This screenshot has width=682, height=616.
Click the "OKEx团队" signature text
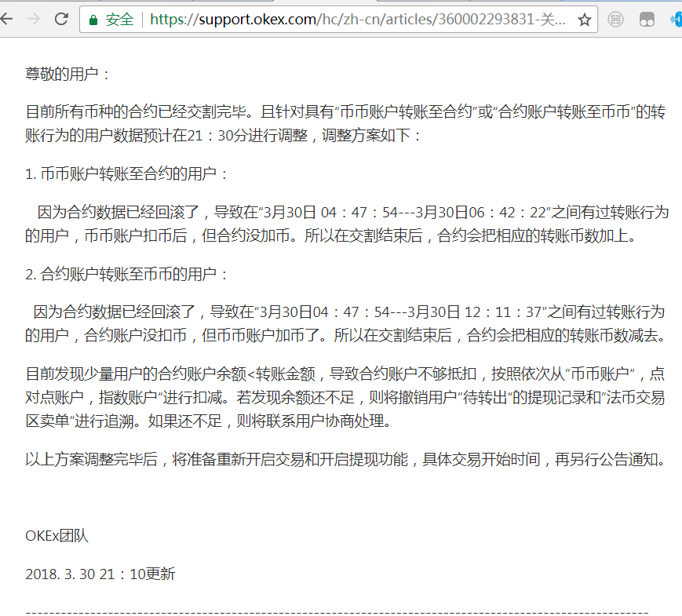pos(57,536)
